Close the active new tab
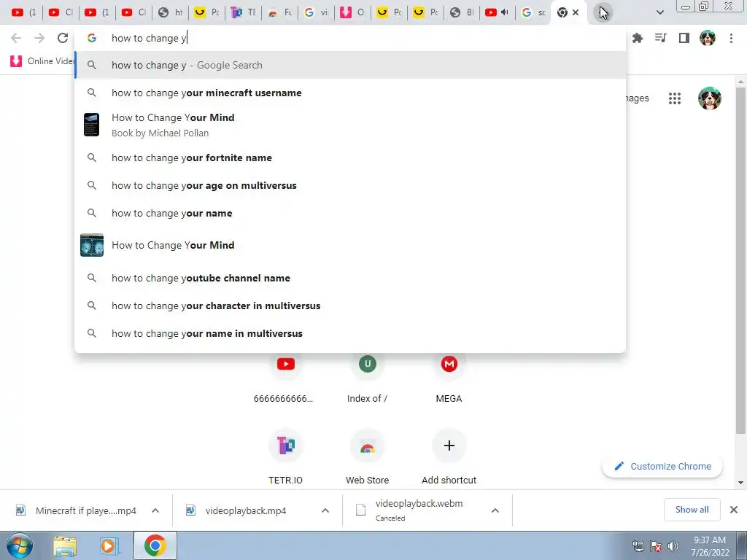The height and width of the screenshot is (560, 747). click(576, 12)
